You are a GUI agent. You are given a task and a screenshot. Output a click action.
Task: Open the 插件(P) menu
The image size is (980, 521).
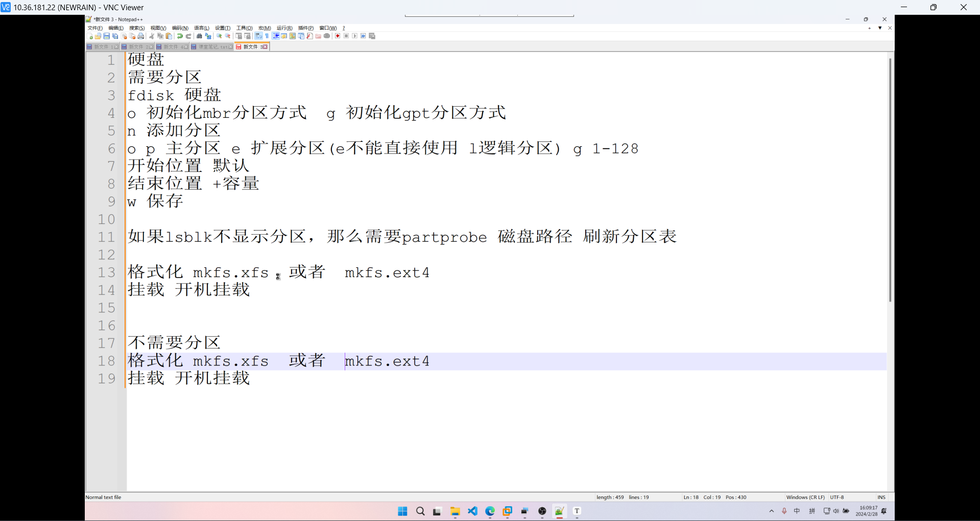306,28
